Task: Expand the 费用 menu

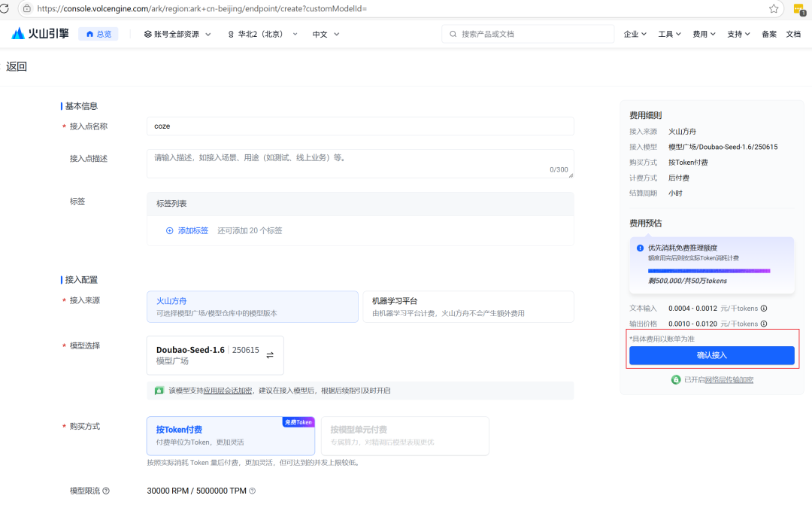Action: pyautogui.click(x=704, y=34)
